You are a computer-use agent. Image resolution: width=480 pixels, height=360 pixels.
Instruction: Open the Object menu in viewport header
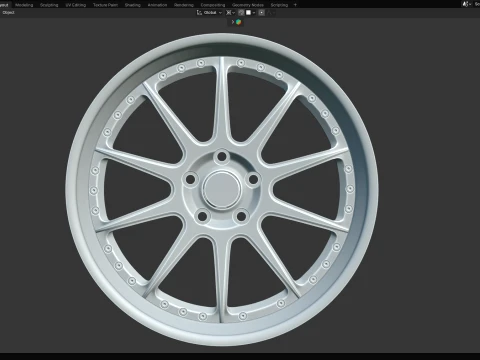click(8, 13)
